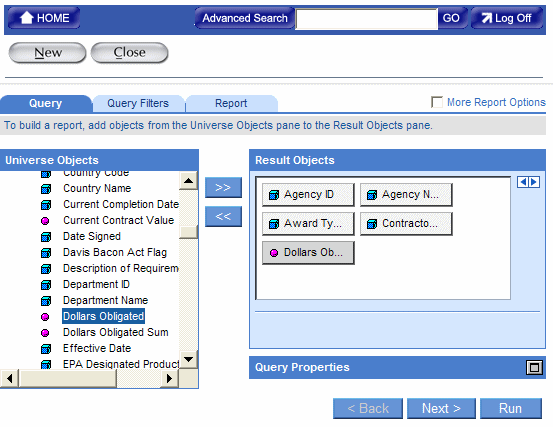
Task: Click the vertical scrollbar thumb in Universe Objects
Action: 188,232
